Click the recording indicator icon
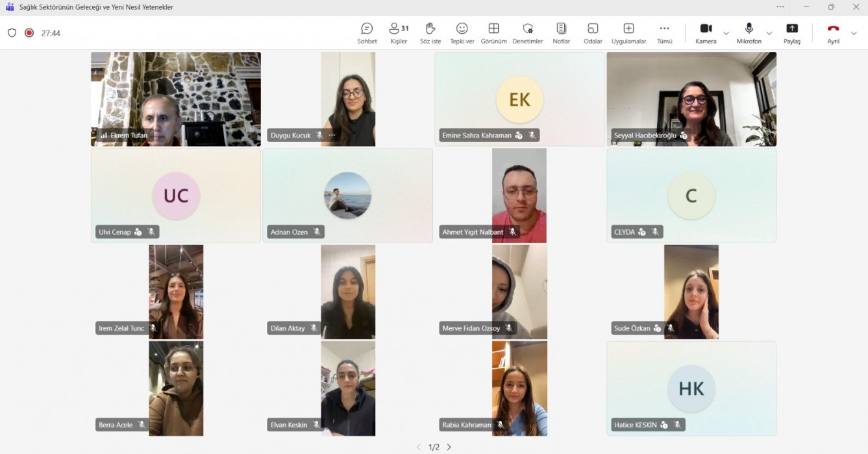 click(x=29, y=33)
